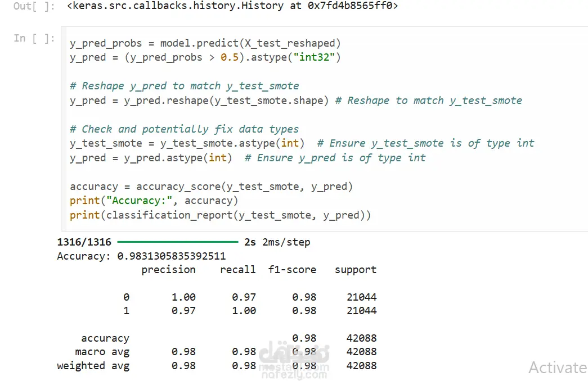The width and height of the screenshot is (588, 381).
Task: Click precision 0.97 for class 1
Action: 183,311
